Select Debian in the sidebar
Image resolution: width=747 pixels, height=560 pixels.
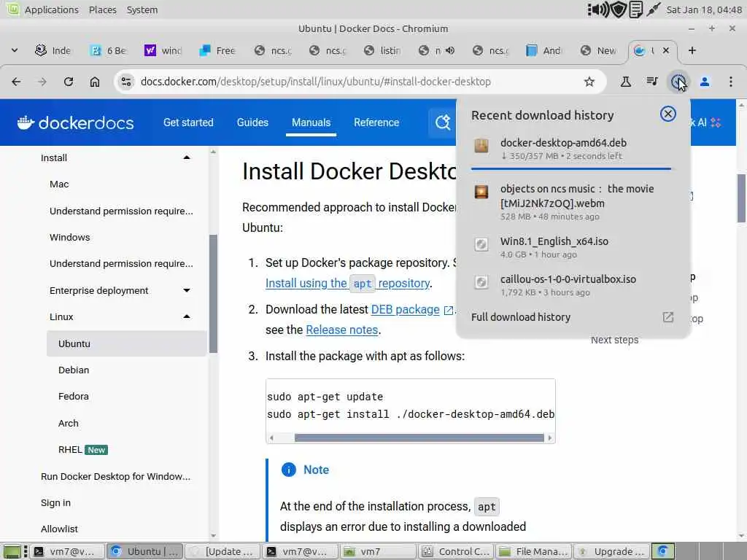[x=74, y=370]
